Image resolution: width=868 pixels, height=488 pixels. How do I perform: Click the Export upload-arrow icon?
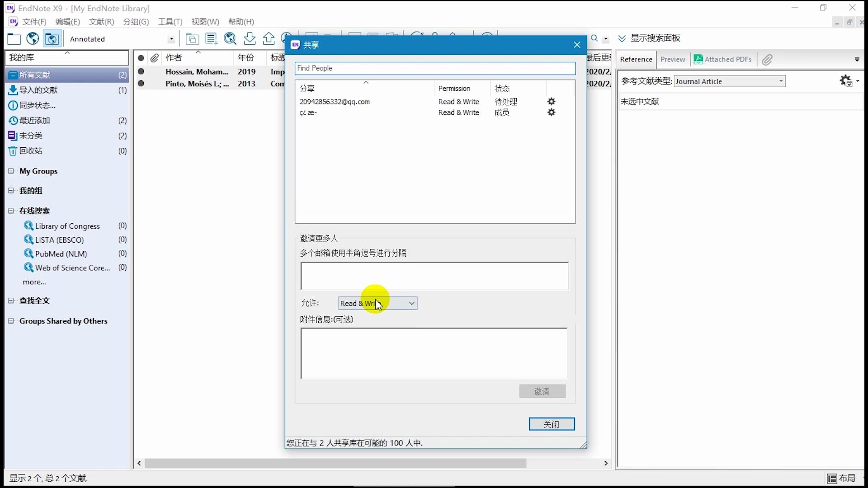click(x=269, y=39)
